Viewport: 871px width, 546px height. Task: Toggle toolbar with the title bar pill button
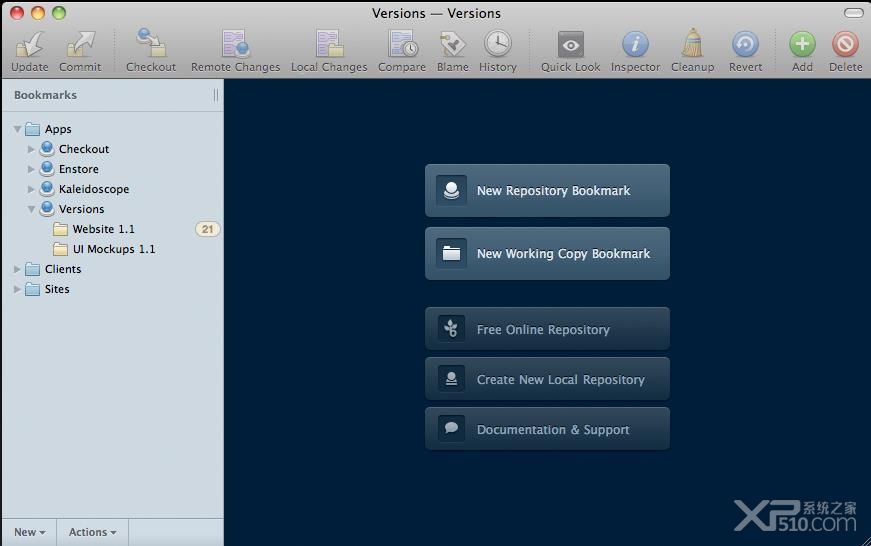coord(853,12)
